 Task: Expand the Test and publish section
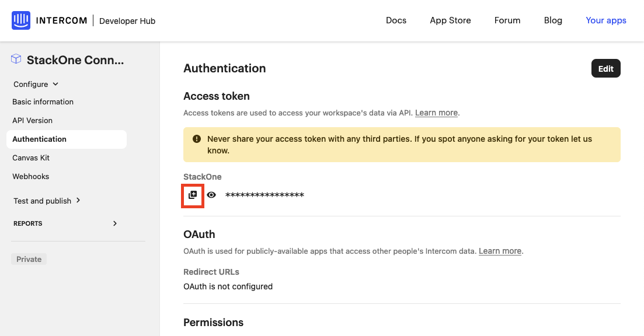click(x=47, y=201)
